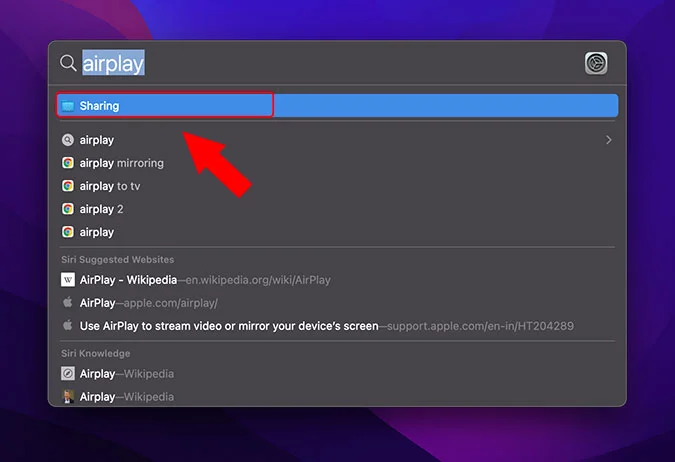Choose the airplay to tv suggestion
Image resolution: width=675 pixels, height=462 pixels.
pos(110,186)
